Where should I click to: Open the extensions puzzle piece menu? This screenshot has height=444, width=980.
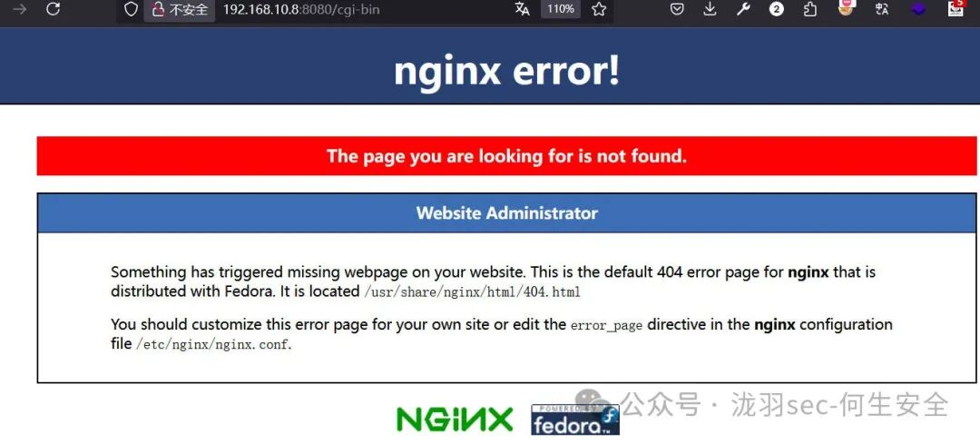coord(810,9)
